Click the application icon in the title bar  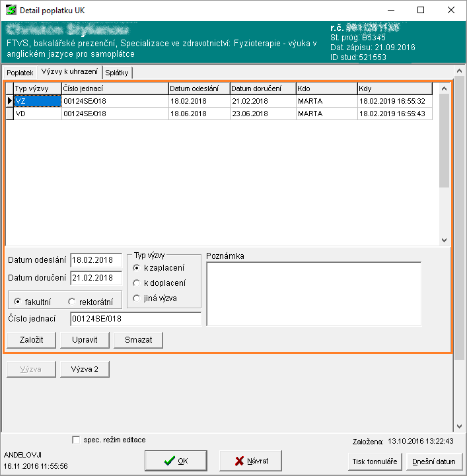pyautogui.click(x=11, y=11)
